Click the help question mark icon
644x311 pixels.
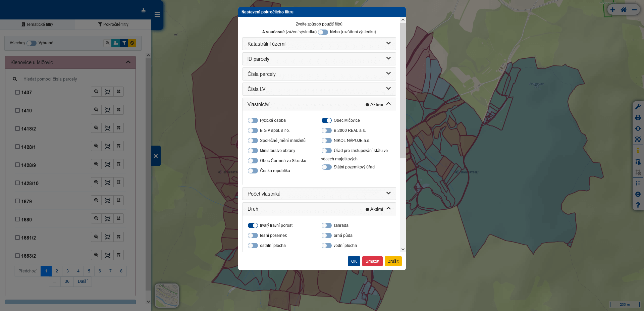point(638,205)
